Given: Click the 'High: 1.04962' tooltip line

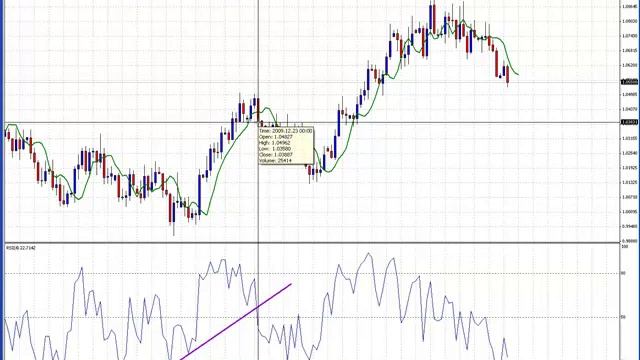Looking at the screenshot, I should coord(275,143).
